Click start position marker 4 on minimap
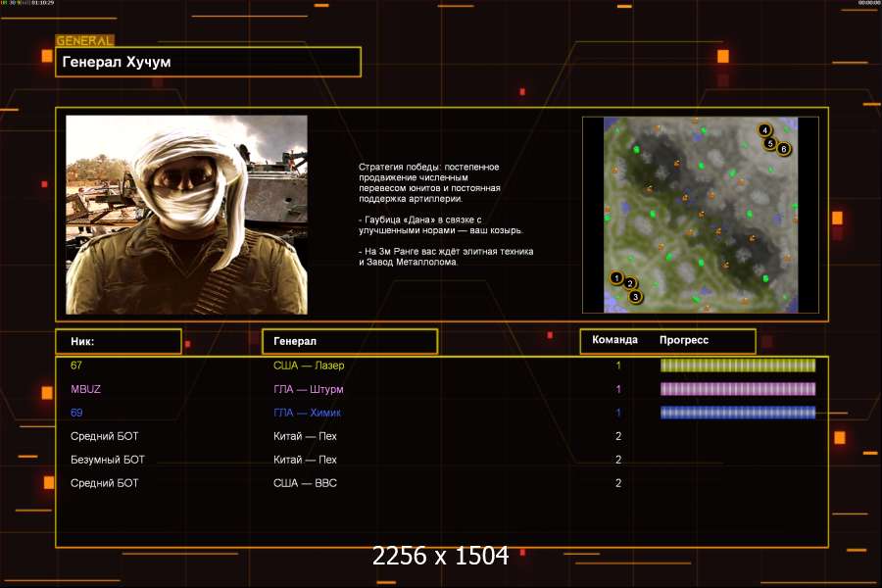This screenshot has height=588, width=882. [x=764, y=130]
